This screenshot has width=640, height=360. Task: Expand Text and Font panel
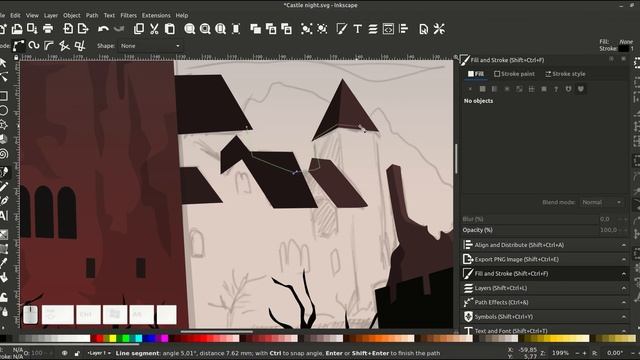[545, 330]
